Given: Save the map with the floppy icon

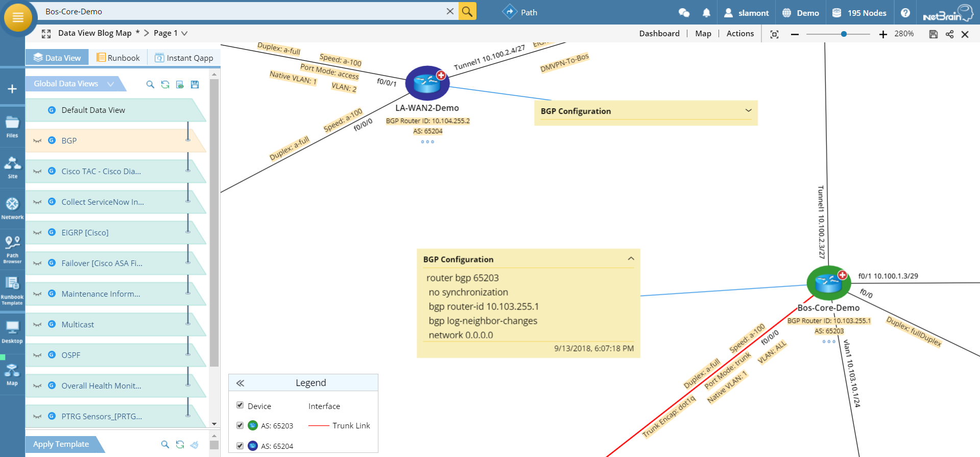Looking at the screenshot, I should [934, 34].
